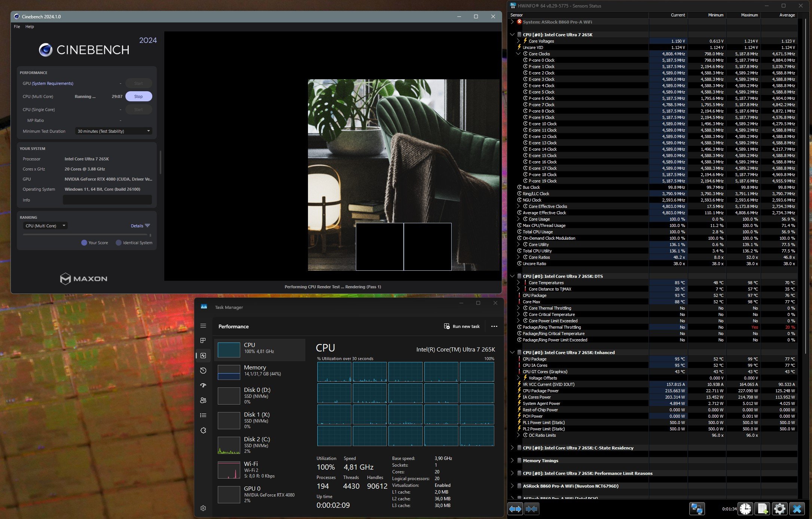The width and height of the screenshot is (812, 519).
Task: Open Minimum Test Duration dropdown
Action: pyautogui.click(x=113, y=131)
